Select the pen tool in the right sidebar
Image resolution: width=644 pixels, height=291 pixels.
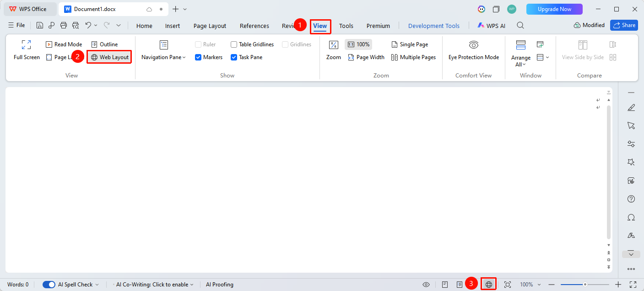pos(631,108)
